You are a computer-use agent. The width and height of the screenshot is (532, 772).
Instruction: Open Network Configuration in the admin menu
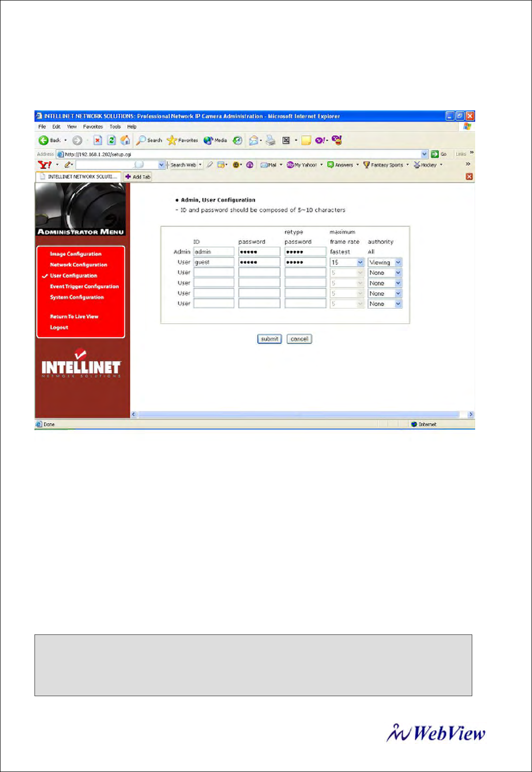coord(79,264)
